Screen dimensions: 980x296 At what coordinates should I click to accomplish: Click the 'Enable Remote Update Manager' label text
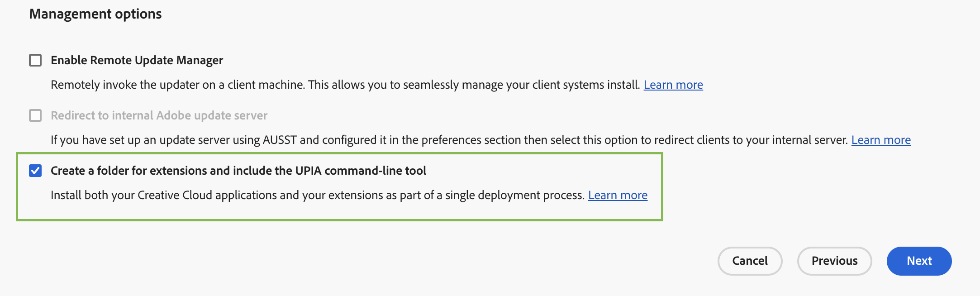click(137, 60)
